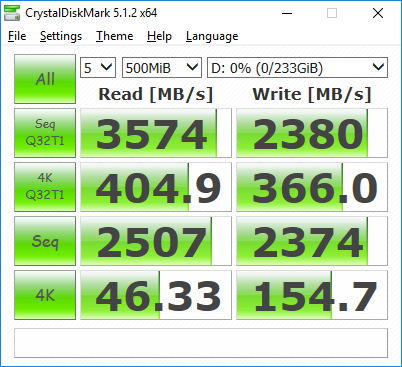
Task: Start the Seq Q32T1 test
Action: point(45,133)
